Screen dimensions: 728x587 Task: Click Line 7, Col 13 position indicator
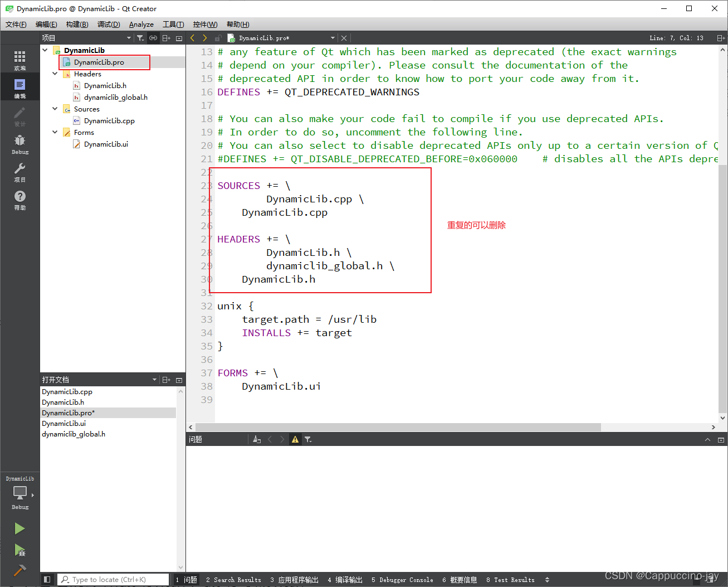(676, 38)
